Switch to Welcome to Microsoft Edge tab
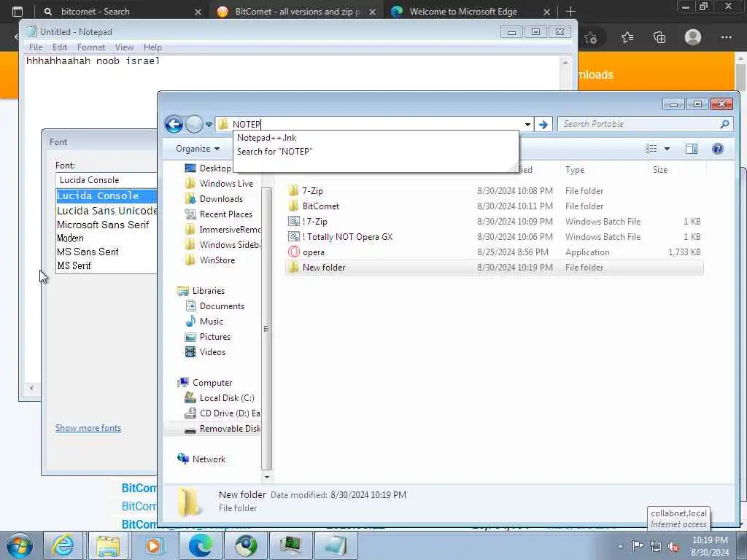The image size is (747, 560). point(471,12)
